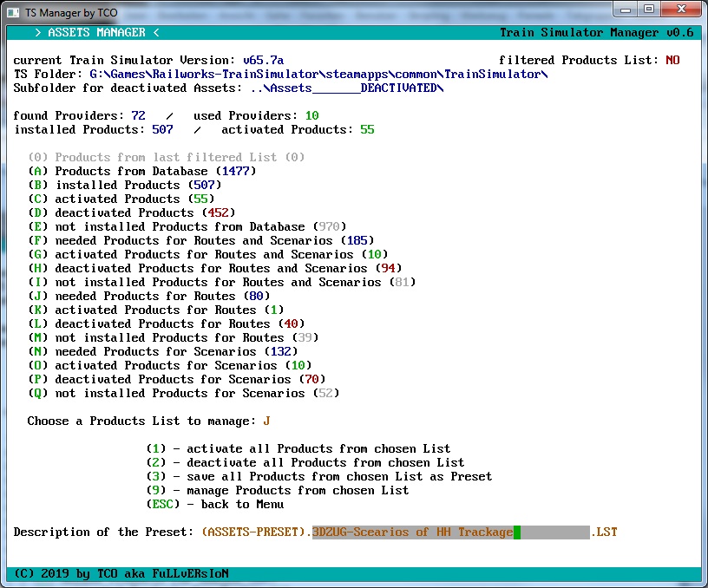Select (H) deactivated Products for Routes and Scenarios
This screenshot has height=588, width=708.
[215, 269]
